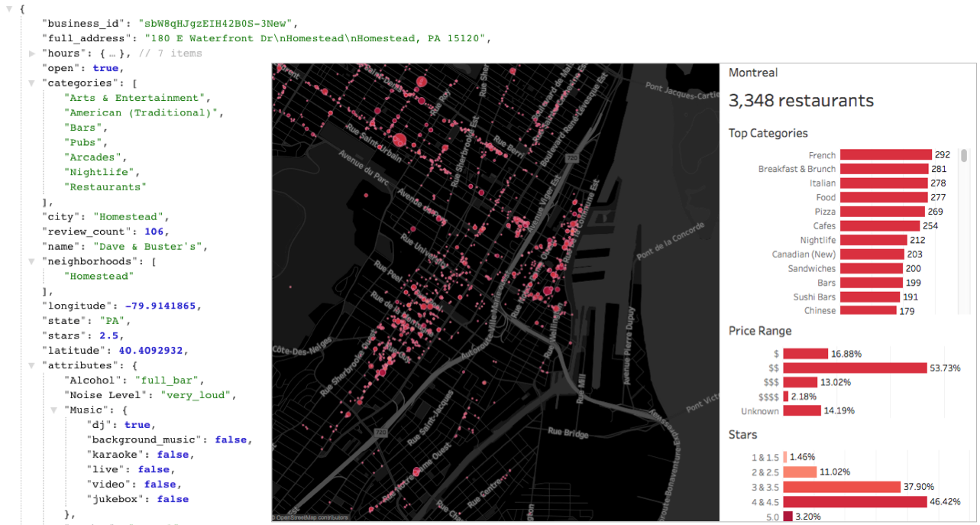The width and height of the screenshot is (980, 525).
Task: Click the "// 7 items" comment
Action: pyautogui.click(x=170, y=53)
